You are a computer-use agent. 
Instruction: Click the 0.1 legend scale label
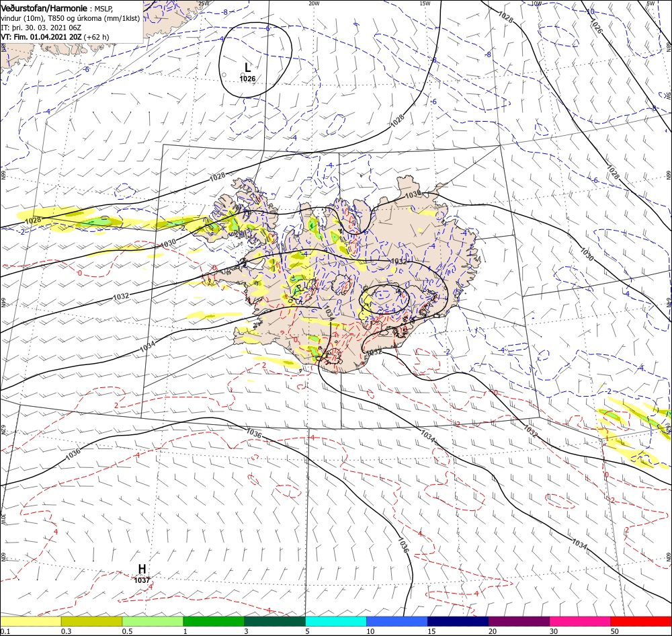tap(5, 631)
